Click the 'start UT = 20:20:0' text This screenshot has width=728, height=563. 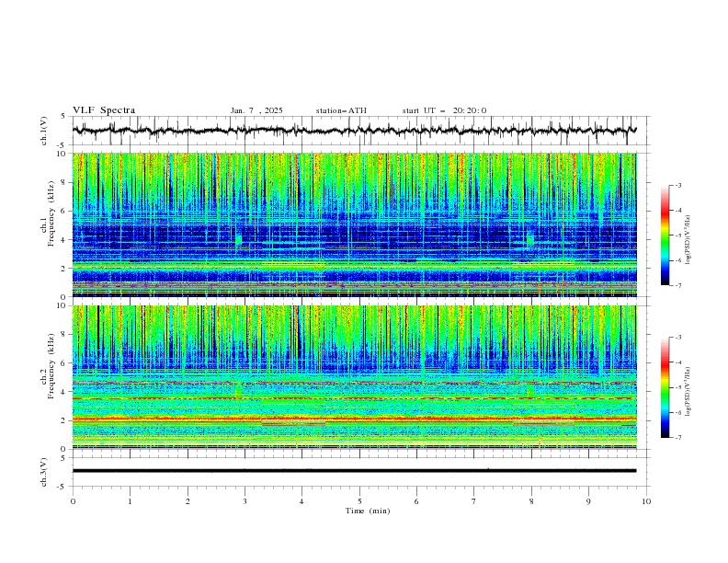click(x=444, y=110)
